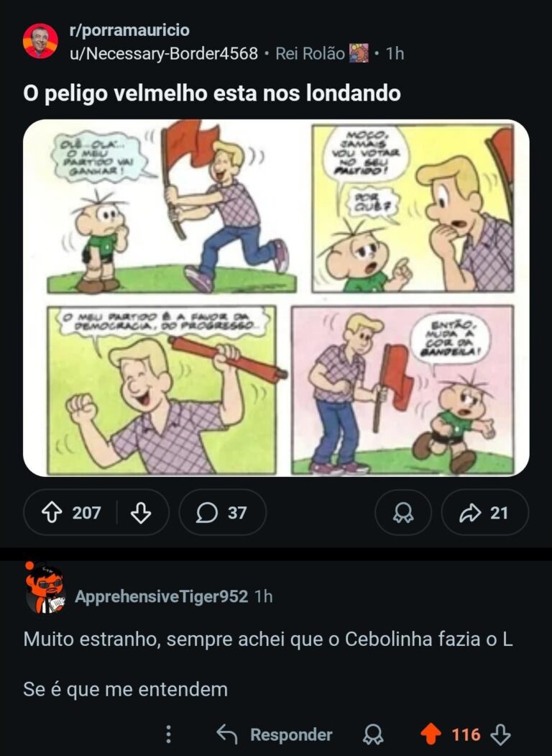Open ApprehensiveTiger952's profile name
This screenshot has height=756, width=552.
161,596
